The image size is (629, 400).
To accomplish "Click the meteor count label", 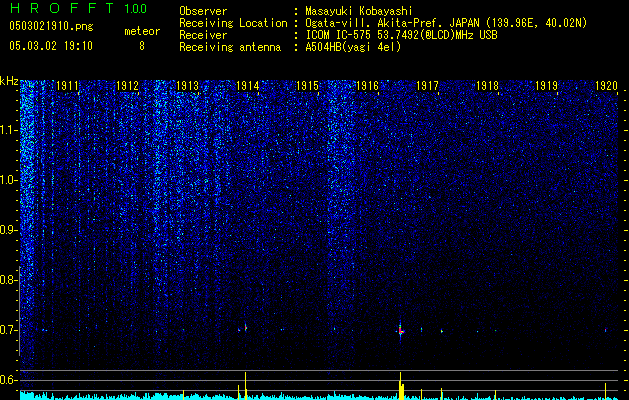I will 142,31.
